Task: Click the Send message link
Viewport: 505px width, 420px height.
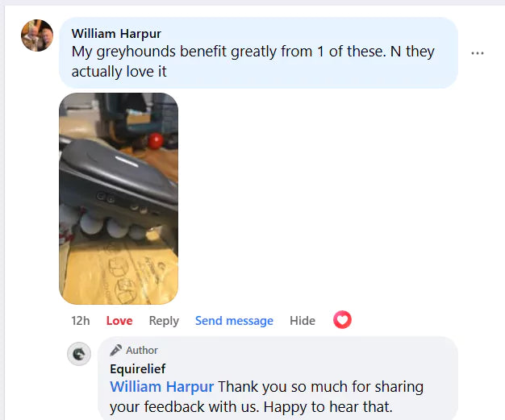Action: pos(234,321)
